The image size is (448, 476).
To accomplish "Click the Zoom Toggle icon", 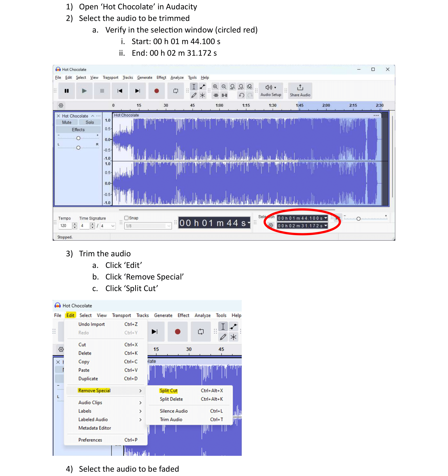I will pyautogui.click(x=250, y=87).
